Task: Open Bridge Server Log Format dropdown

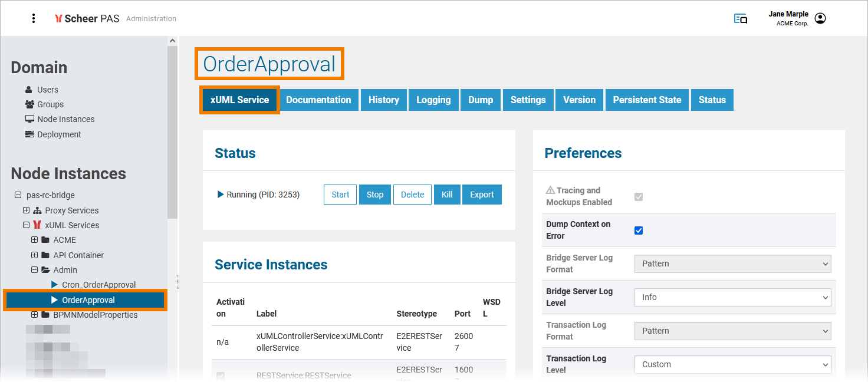Action: click(x=733, y=264)
